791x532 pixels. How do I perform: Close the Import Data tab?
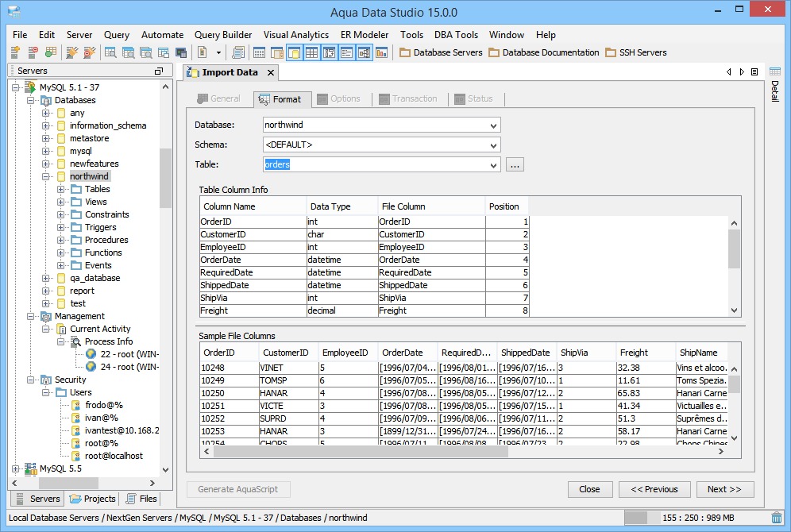pyautogui.click(x=270, y=73)
